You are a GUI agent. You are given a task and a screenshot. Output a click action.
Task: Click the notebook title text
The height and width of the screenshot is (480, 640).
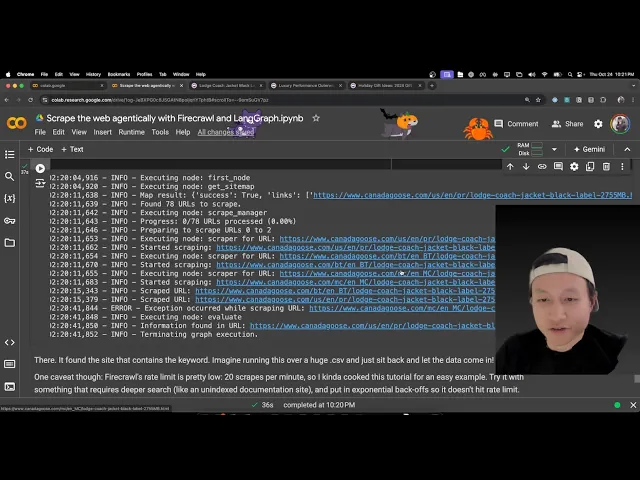(x=175, y=118)
